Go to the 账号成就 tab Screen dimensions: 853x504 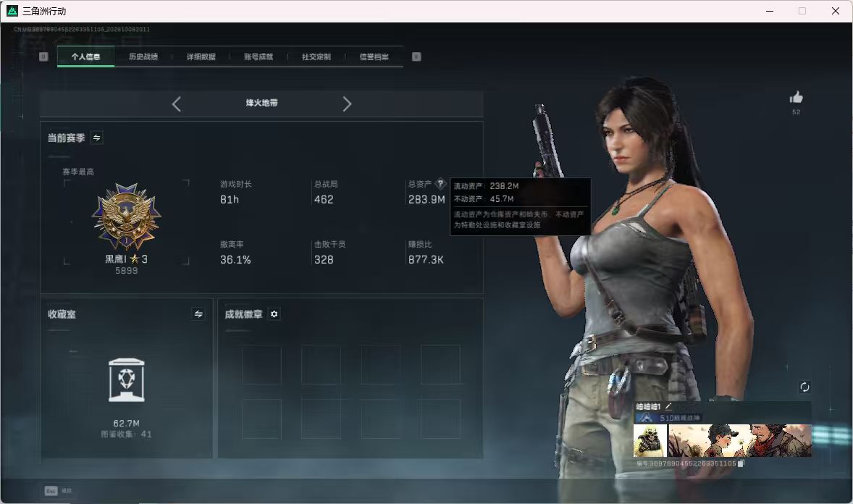pos(259,56)
